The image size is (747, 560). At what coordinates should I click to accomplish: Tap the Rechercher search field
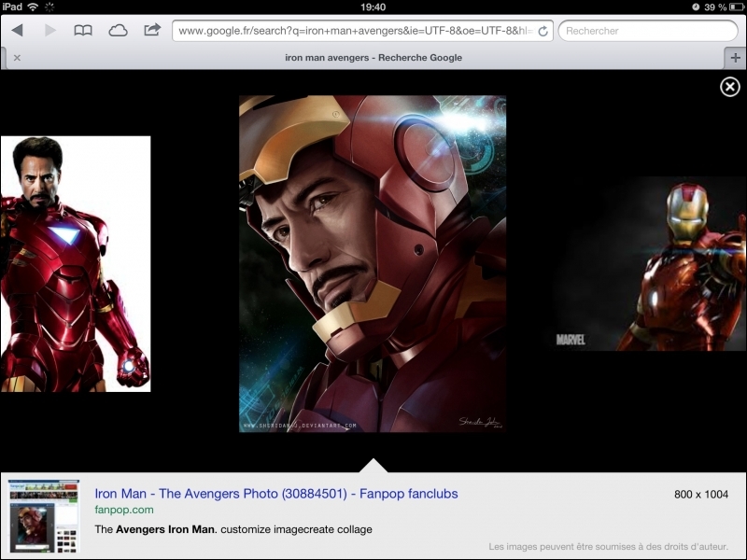(648, 31)
